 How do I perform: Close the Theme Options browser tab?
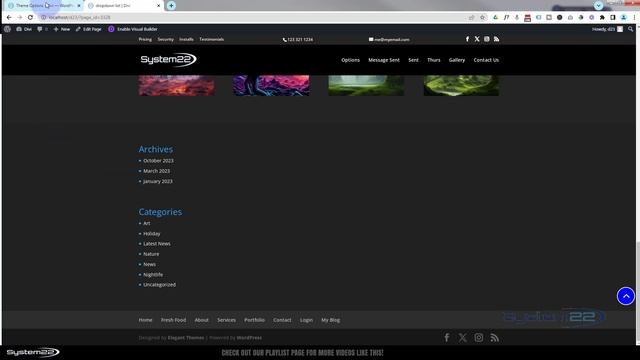point(79,6)
